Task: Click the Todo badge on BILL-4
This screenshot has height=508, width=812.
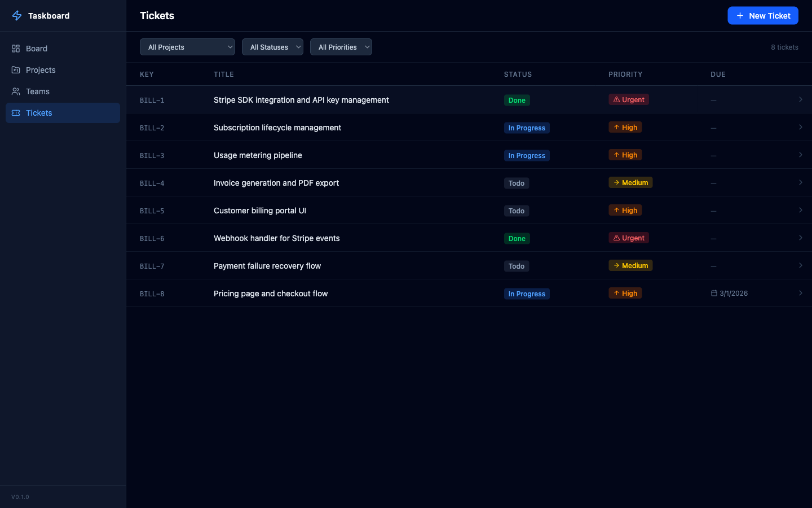Action: point(517,183)
